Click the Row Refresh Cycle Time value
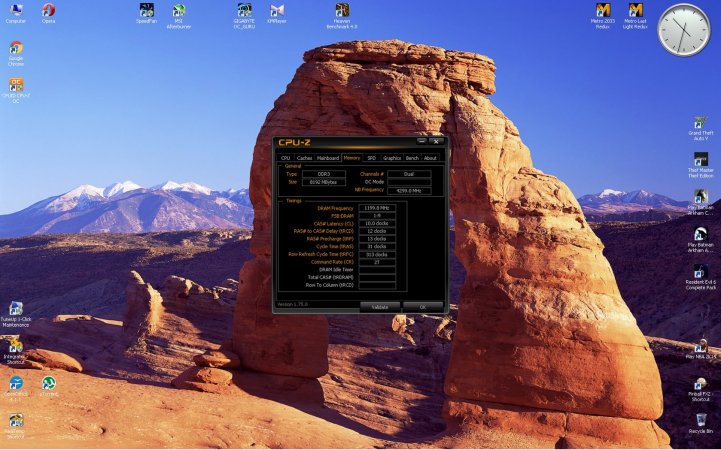This screenshot has height=450, width=721. (377, 254)
